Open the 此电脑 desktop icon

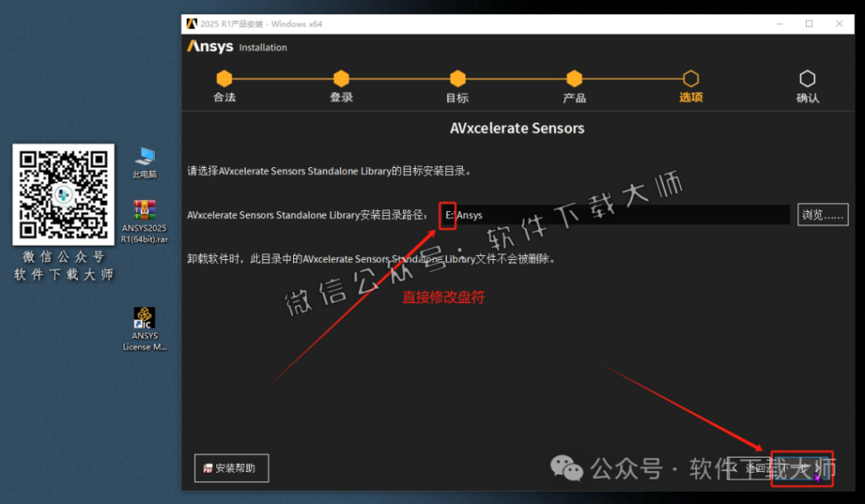(x=144, y=156)
